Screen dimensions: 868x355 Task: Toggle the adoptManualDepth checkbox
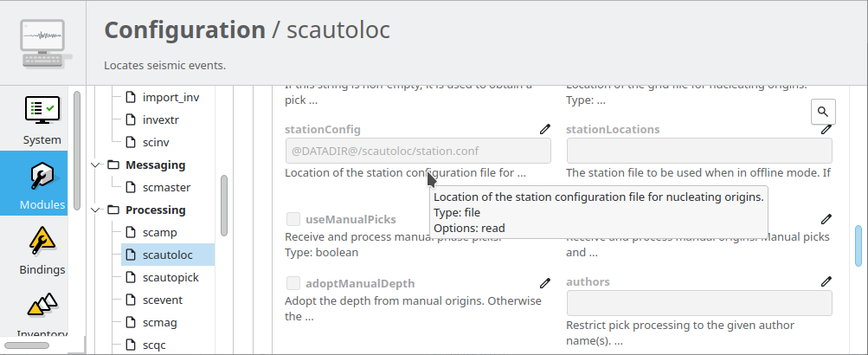tap(293, 283)
